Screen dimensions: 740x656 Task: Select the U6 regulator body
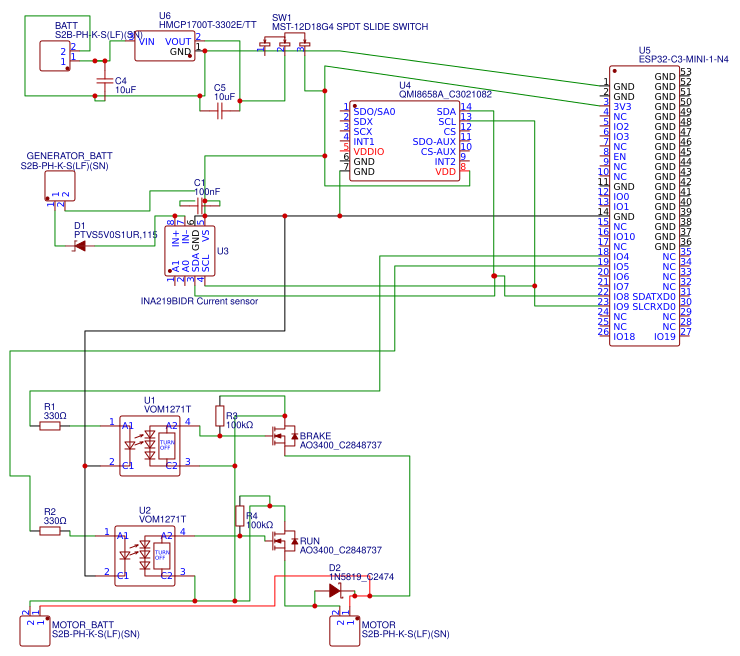165,46
